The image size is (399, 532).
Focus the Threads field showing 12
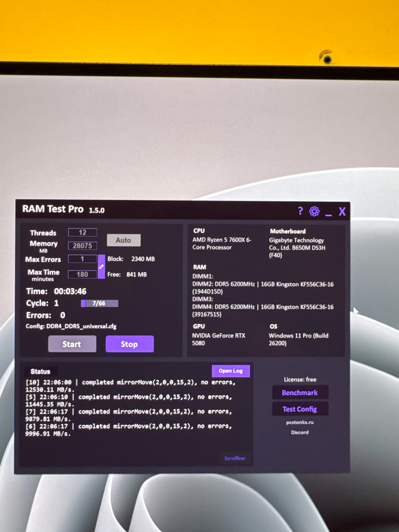pyautogui.click(x=83, y=233)
